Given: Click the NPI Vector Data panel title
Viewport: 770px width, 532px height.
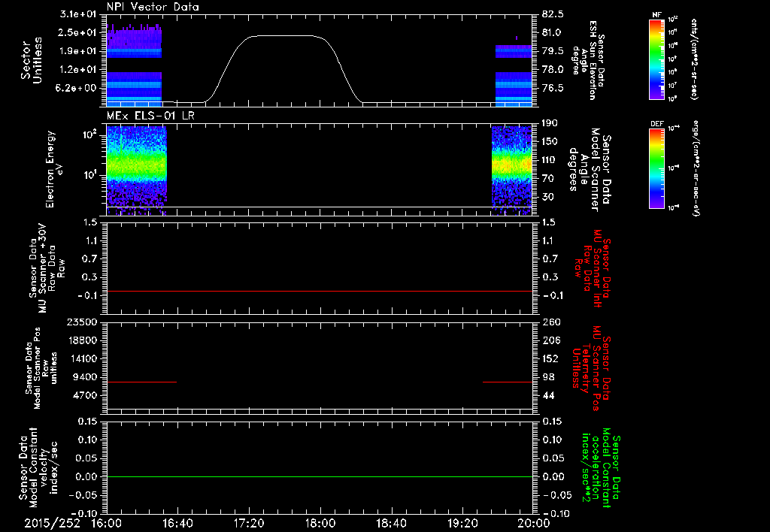Looking at the screenshot, I should [153, 7].
